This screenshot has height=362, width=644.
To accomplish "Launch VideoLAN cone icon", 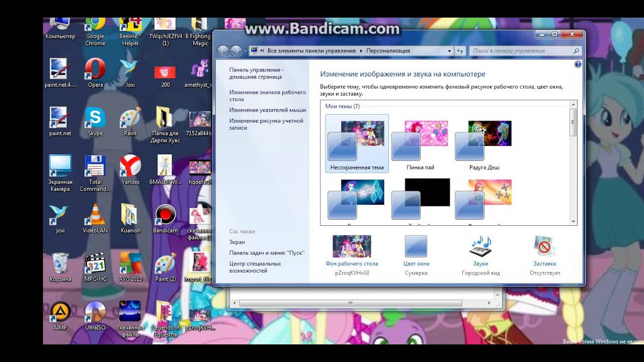I will 95,219.
